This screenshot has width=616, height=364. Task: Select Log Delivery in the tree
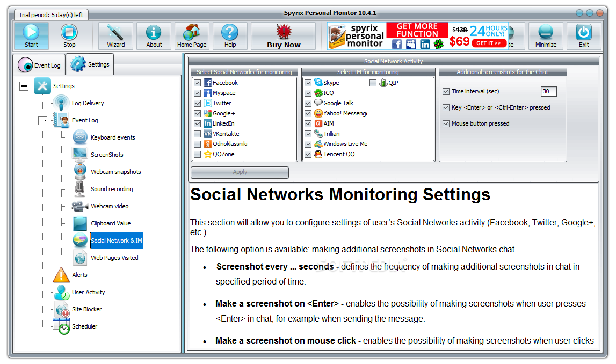coord(88,103)
